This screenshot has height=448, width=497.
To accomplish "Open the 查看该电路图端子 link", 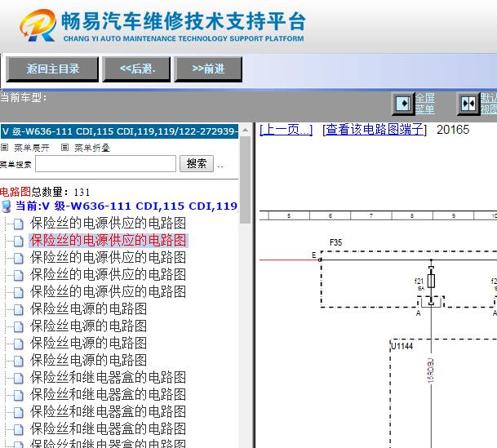I will 375,130.
